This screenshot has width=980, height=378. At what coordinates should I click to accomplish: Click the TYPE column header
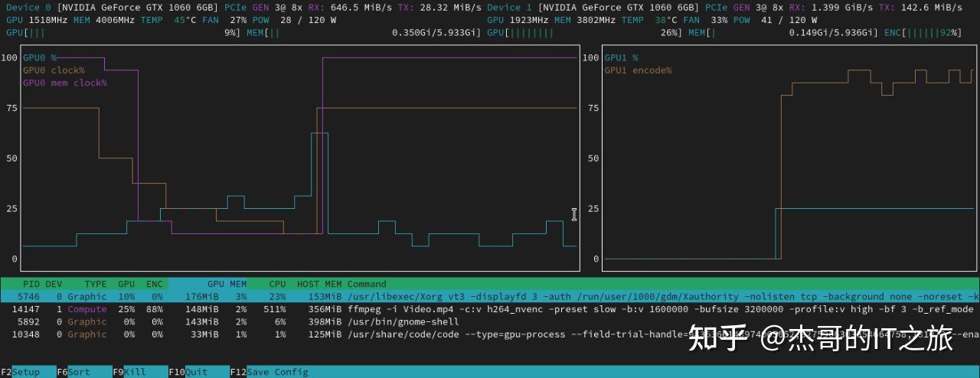(96, 284)
